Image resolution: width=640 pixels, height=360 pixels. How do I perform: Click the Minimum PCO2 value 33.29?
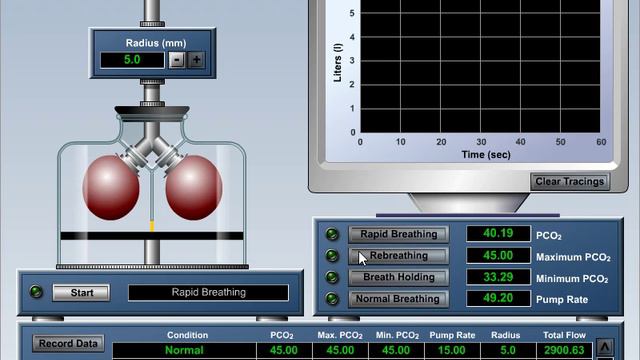[498, 277]
